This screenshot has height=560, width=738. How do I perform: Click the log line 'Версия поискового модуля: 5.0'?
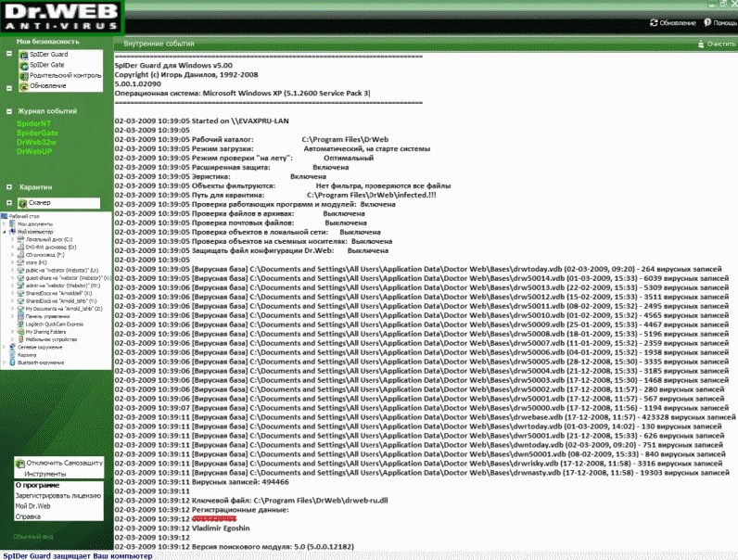point(235,546)
